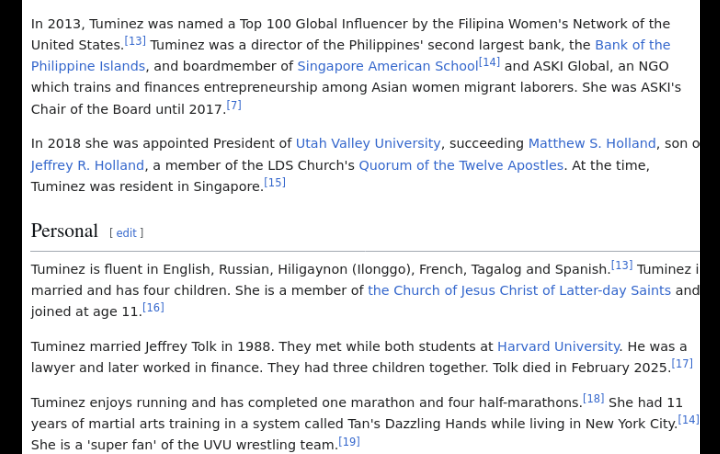Open the Jeffrey R. Holland link

tap(88, 165)
